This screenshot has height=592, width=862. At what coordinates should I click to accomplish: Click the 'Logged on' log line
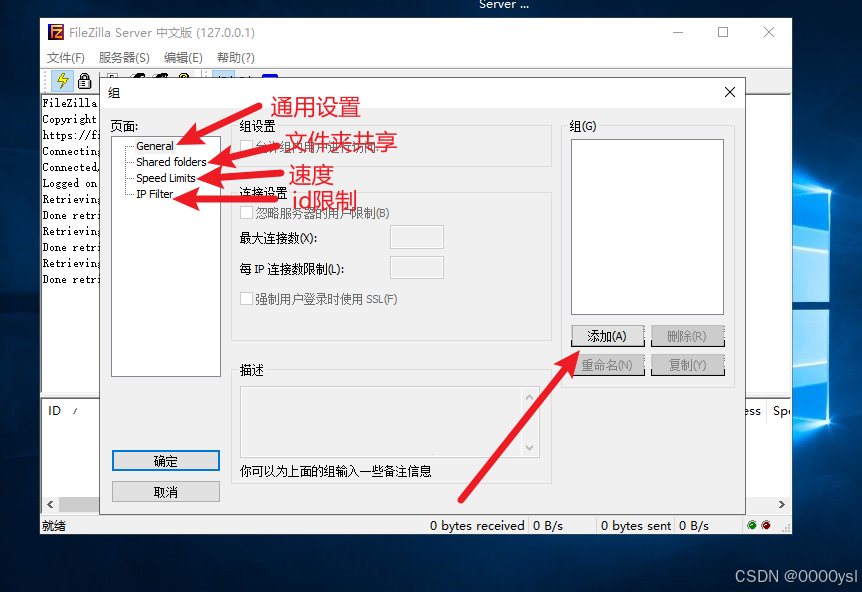click(x=70, y=183)
